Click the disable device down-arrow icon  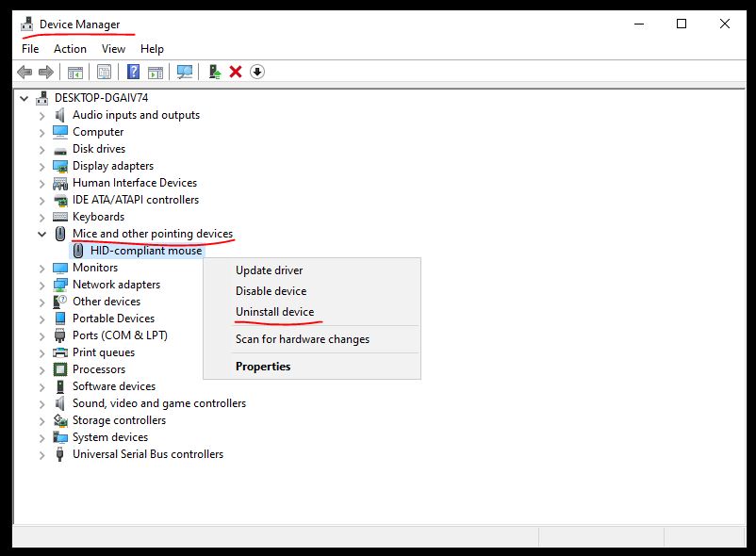coord(257,72)
